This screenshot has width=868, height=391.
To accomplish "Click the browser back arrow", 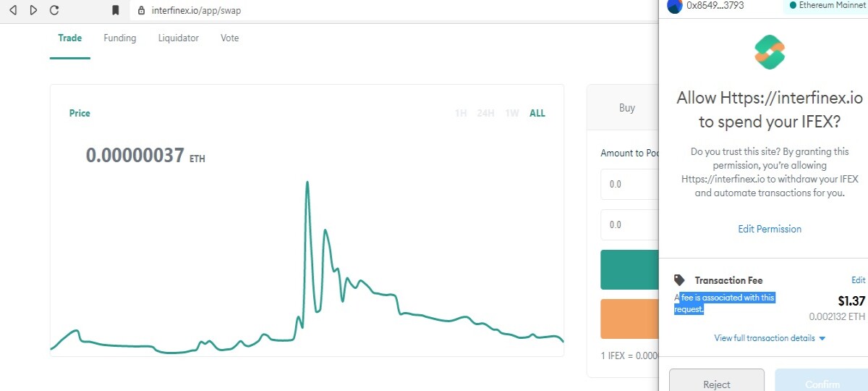I will coord(12,10).
